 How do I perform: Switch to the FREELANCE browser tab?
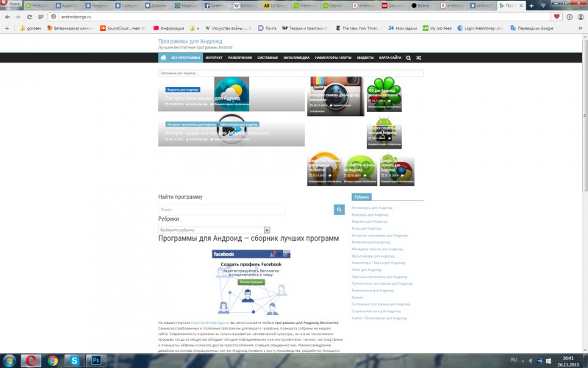38,6
